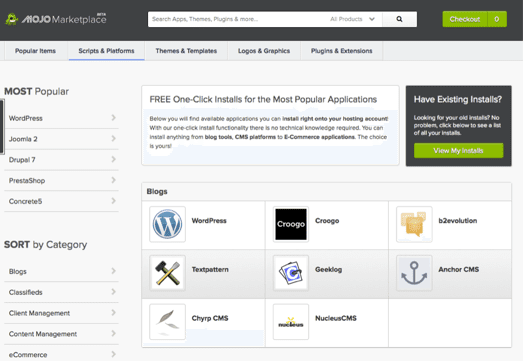
Task: Open the Themes & Templates tab
Action: (x=186, y=51)
